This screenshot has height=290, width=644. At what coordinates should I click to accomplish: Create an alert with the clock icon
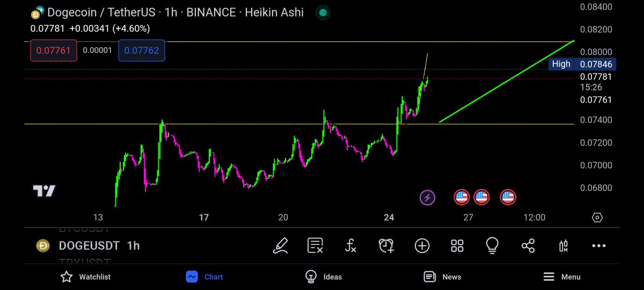[386, 245]
